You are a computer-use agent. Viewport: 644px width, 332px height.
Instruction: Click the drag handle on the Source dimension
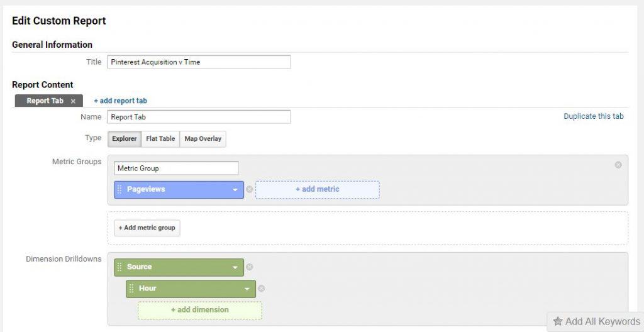click(120, 267)
